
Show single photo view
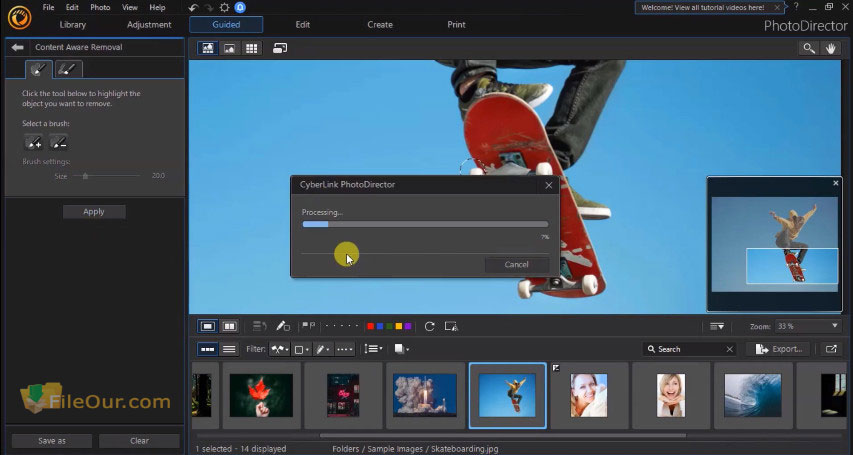(x=208, y=326)
